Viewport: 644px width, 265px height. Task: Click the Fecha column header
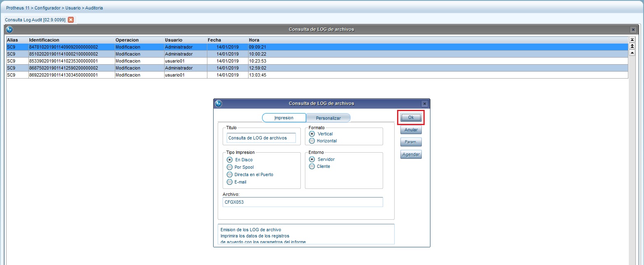point(228,40)
